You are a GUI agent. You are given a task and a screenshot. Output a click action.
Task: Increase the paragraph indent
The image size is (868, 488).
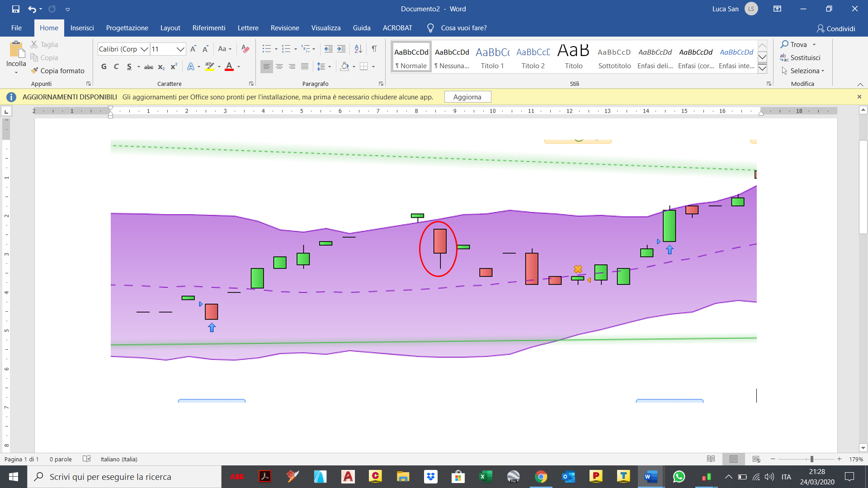(x=341, y=49)
